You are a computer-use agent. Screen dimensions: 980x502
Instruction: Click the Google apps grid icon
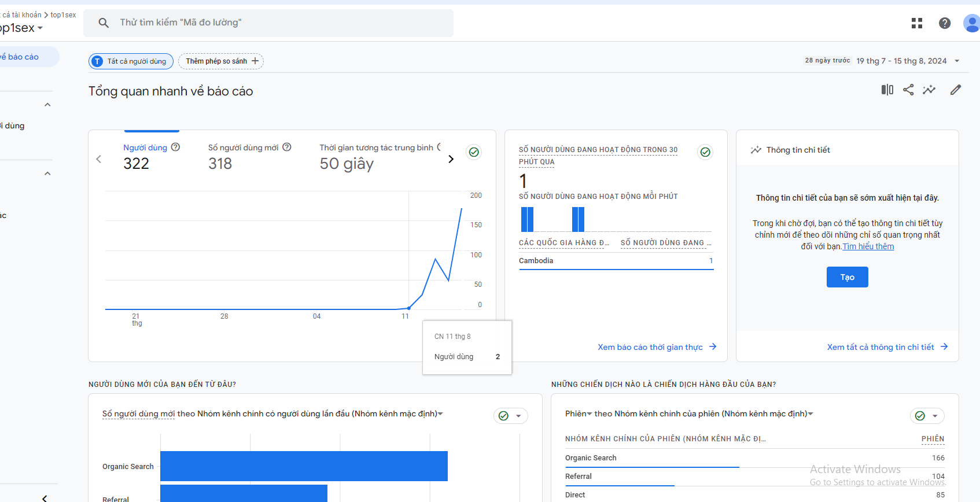tap(916, 23)
